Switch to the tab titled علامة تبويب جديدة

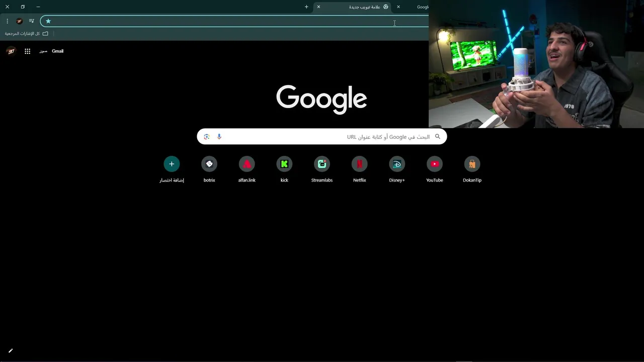click(x=352, y=7)
